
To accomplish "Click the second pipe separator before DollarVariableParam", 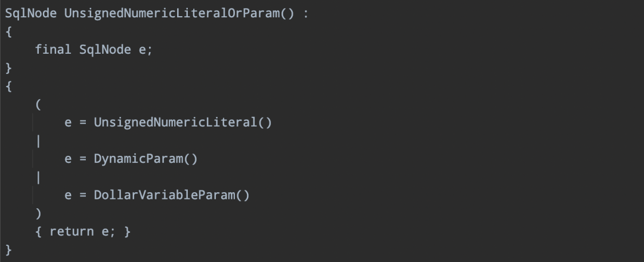I will [x=39, y=177].
